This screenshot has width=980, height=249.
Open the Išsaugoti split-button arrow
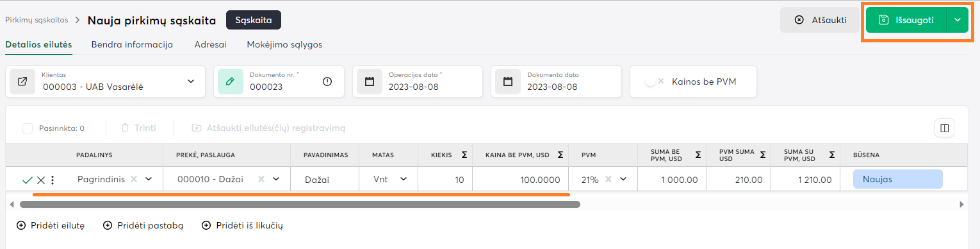[x=958, y=20]
